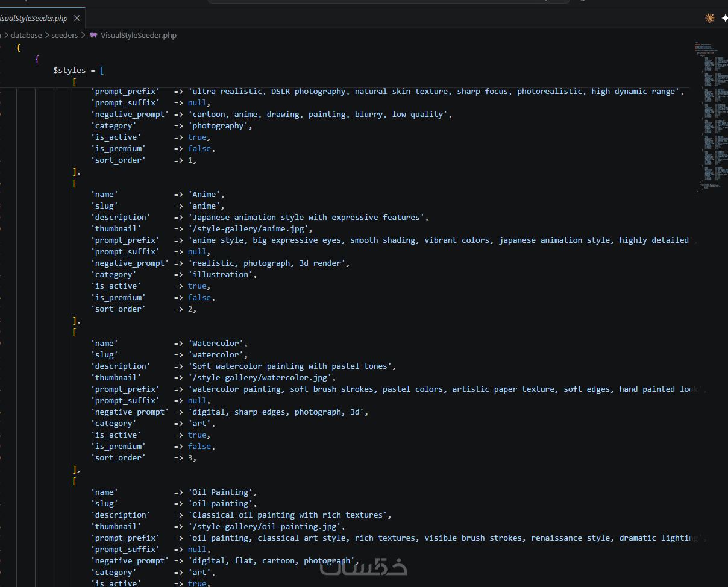Screen dimensions: 728x587
Task: Open the seeders breadcrumb segment
Action: pos(64,36)
